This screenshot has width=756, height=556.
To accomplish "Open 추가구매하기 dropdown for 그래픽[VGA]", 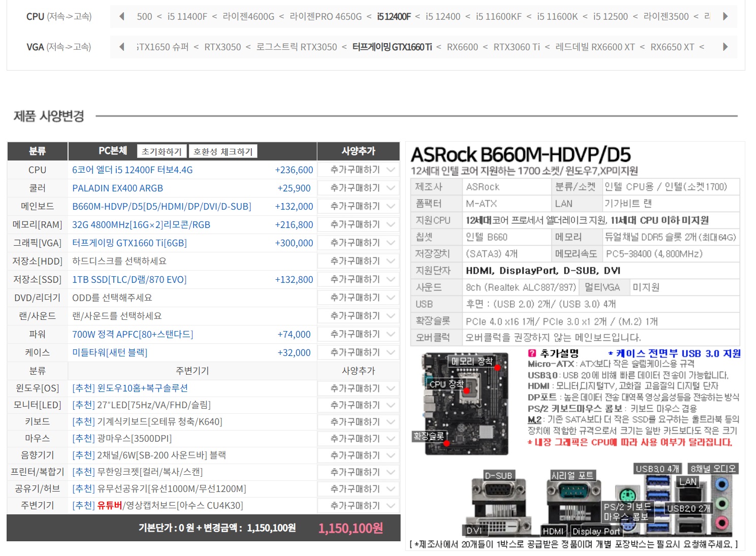I will pos(358,243).
